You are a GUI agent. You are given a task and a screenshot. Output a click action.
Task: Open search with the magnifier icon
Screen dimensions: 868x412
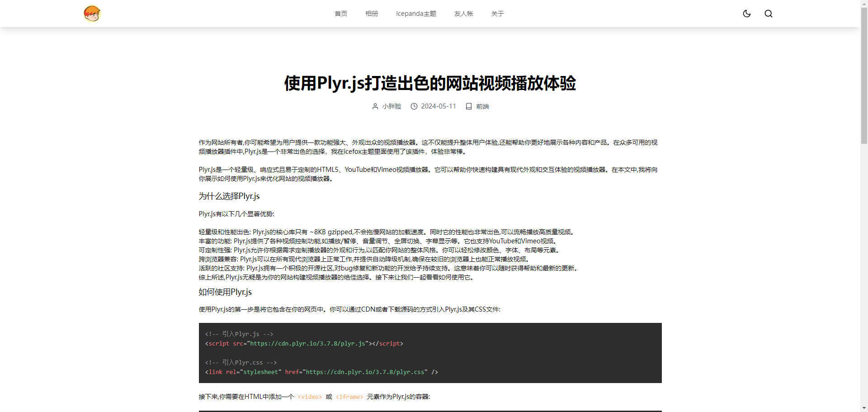click(768, 14)
